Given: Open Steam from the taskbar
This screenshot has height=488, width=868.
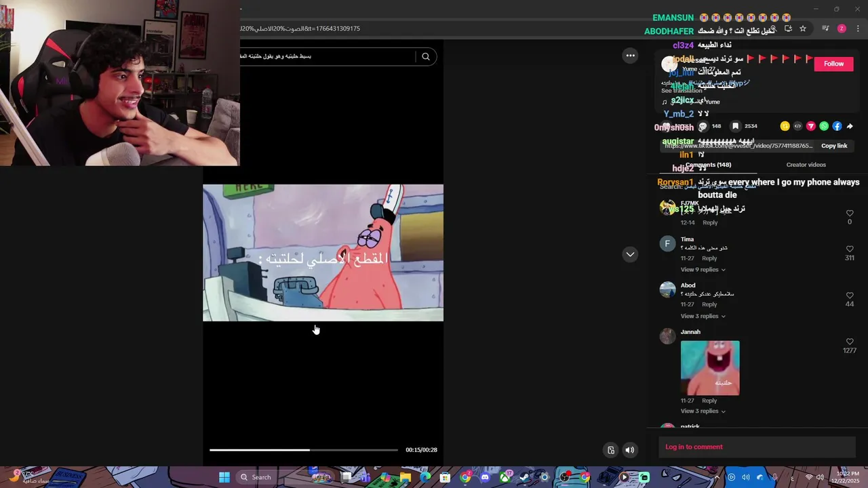Looking at the screenshot, I should pos(525,477).
